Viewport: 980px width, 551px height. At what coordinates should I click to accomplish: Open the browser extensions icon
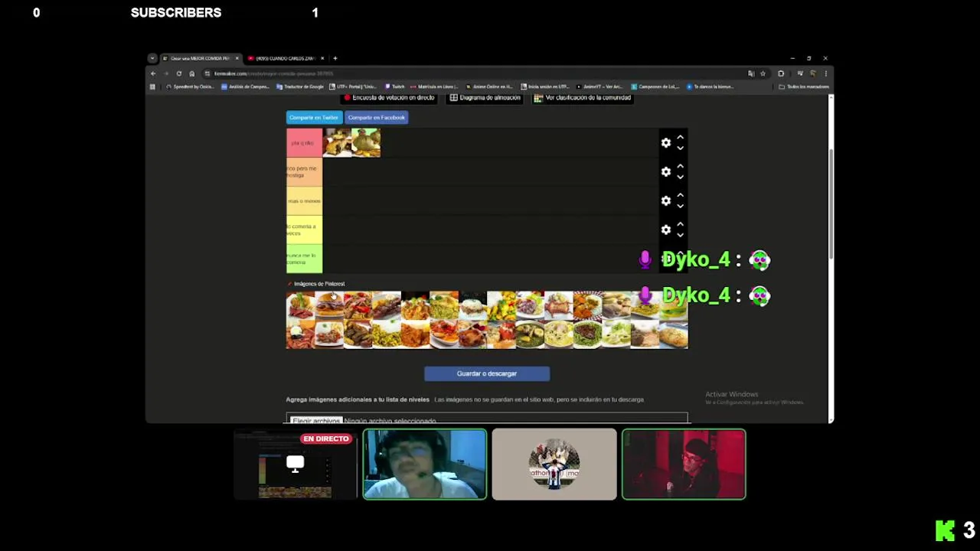pyautogui.click(x=781, y=73)
